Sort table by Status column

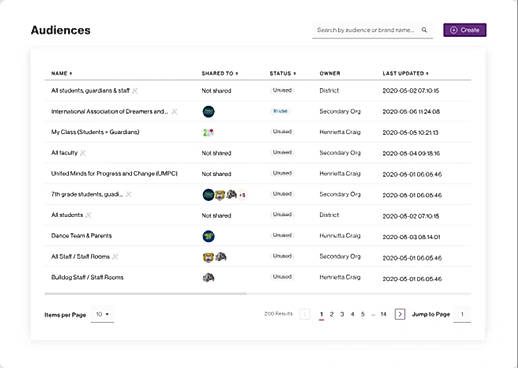(283, 73)
